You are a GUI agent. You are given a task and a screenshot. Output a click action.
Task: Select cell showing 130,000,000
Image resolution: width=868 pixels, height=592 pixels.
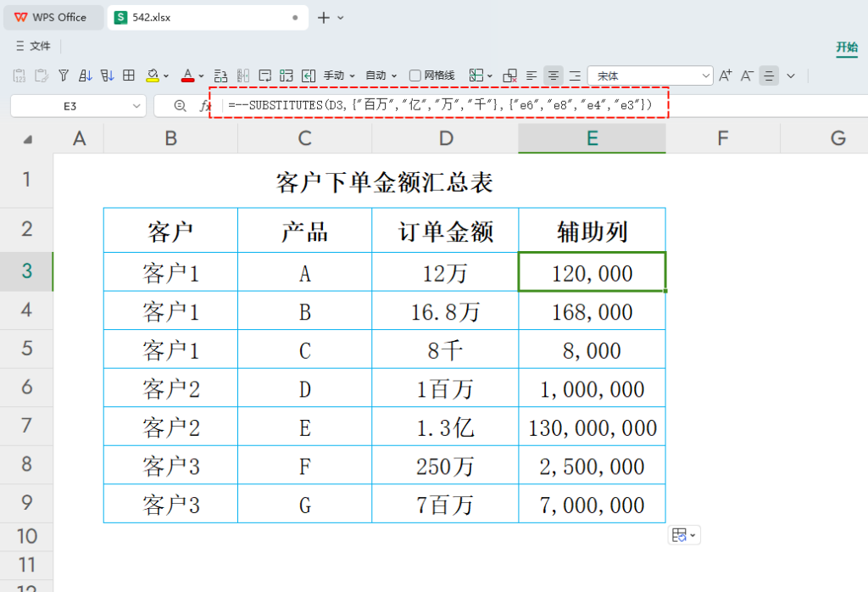(592, 427)
